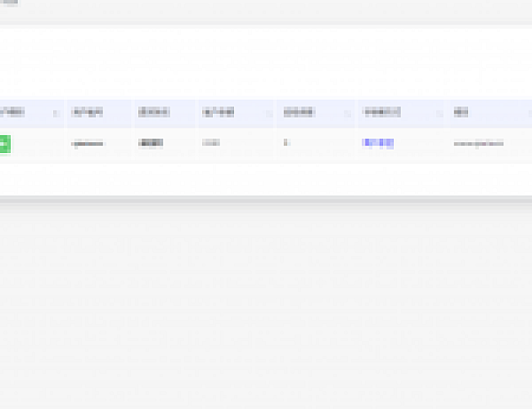Click the sort icon in the sixth column header
Viewport: 532px width, 409px height.
point(440,114)
